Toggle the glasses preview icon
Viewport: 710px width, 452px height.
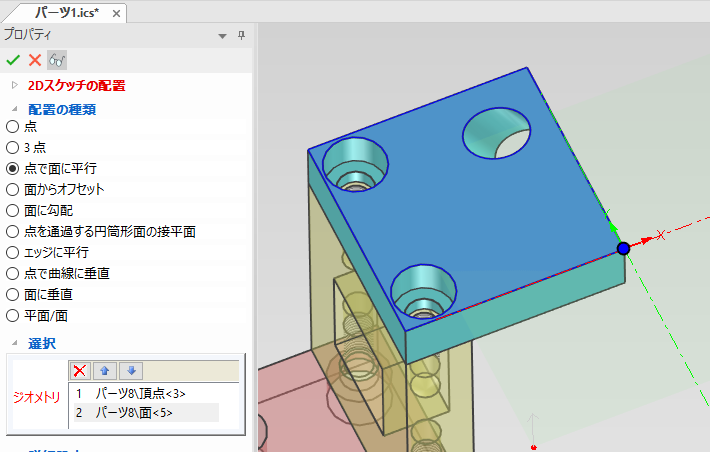[x=57, y=60]
